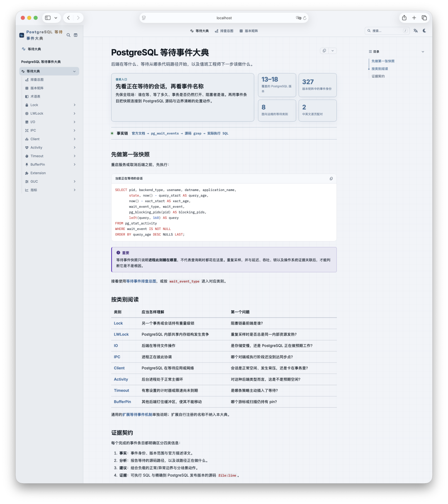Open the page copy options dropdown

click(333, 51)
